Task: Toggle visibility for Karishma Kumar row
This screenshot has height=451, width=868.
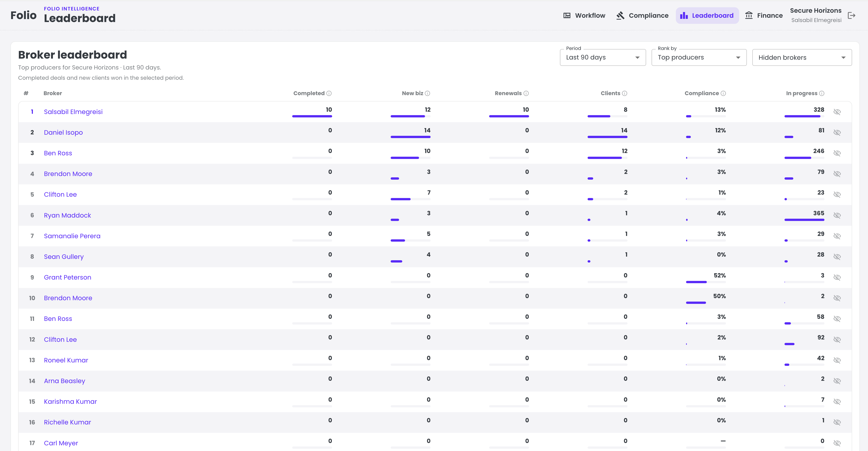Action: click(x=837, y=401)
